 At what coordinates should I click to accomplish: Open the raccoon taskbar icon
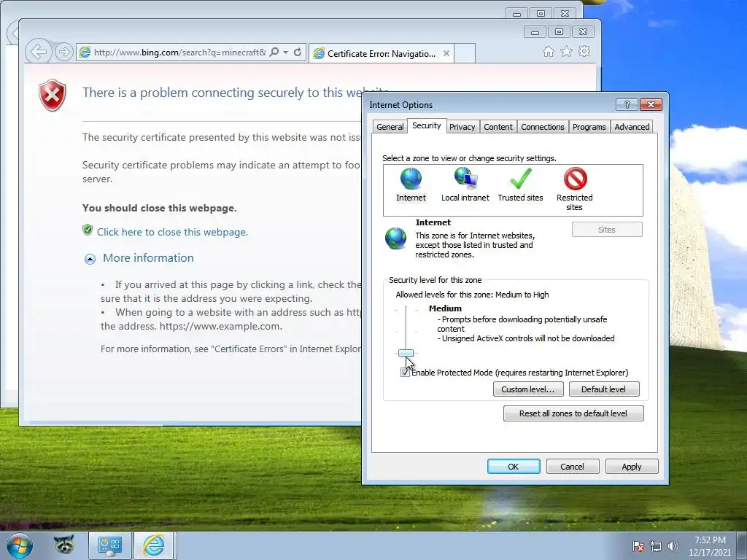tap(64, 545)
